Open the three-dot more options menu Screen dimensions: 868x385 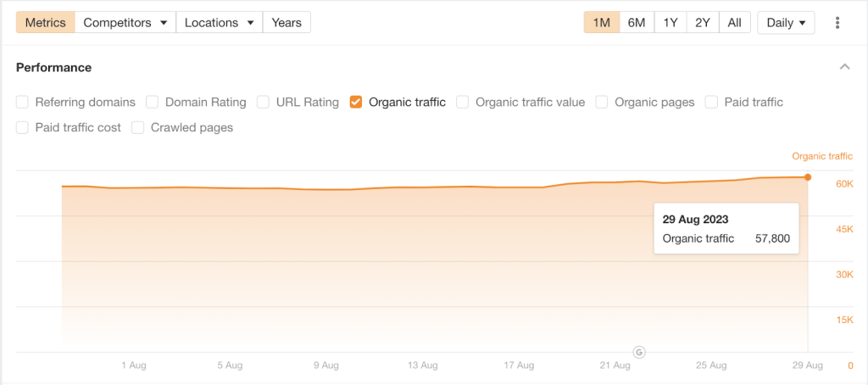(837, 23)
